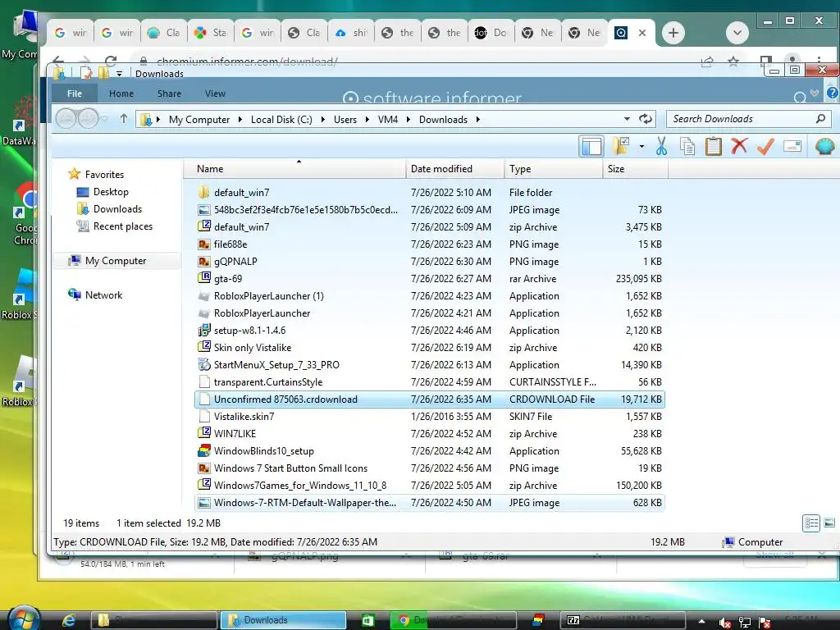The width and height of the screenshot is (840, 630).
Task: Expand the arrow after Downloads breadcrumb
Action: (478, 120)
